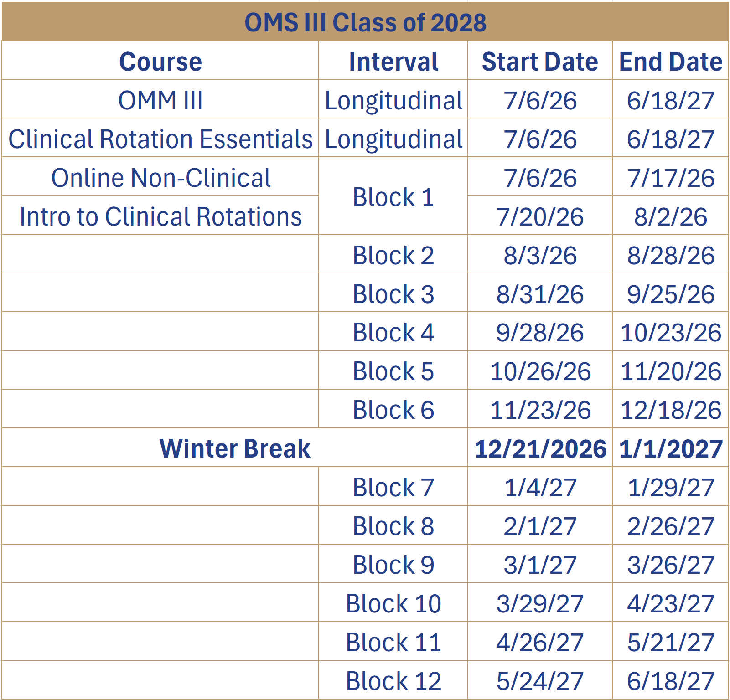Select the OMS III Class of 2028 title
This screenshot has height=700, width=730.
[x=365, y=22]
